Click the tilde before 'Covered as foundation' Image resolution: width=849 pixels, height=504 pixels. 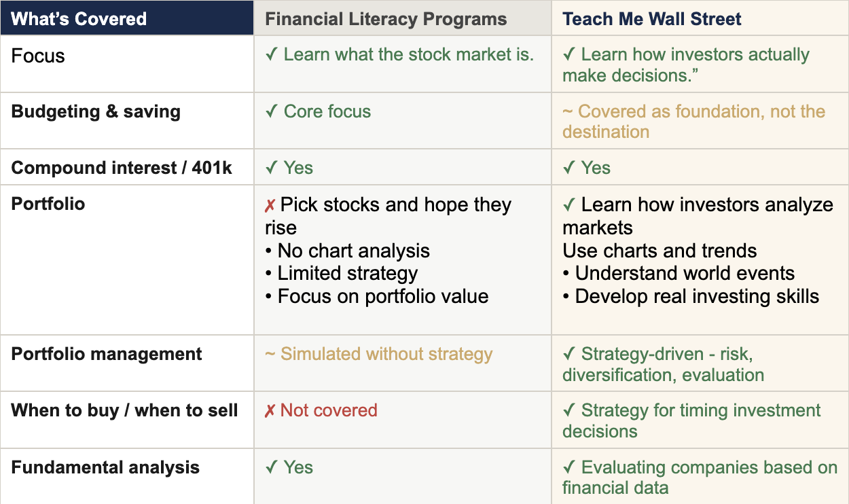tap(568, 112)
